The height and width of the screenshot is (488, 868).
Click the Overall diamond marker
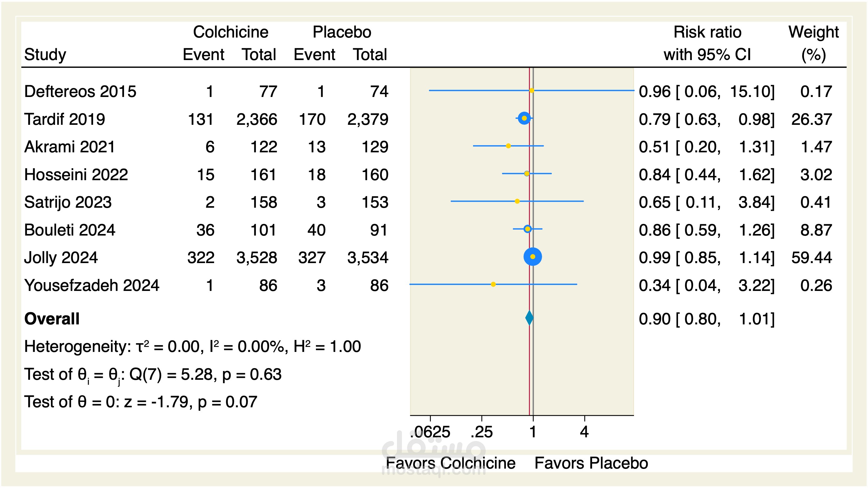point(529,318)
